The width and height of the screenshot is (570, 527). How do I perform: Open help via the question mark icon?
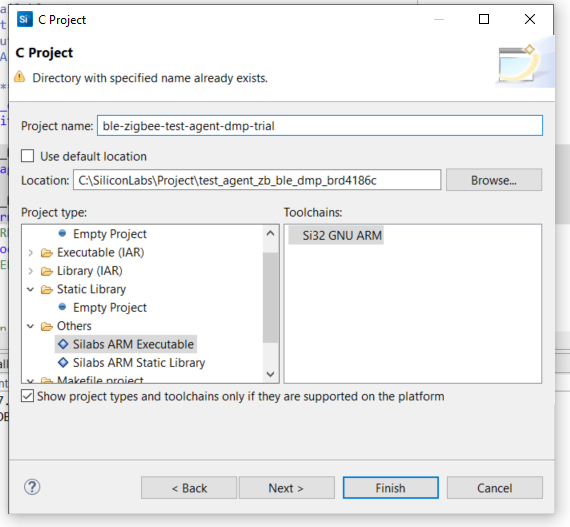[x=32, y=487]
